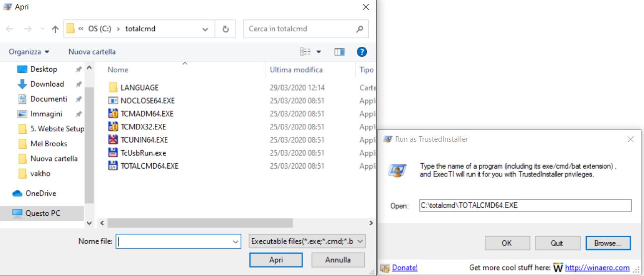Click the TCMDX32.EXE file icon
The height and width of the screenshot is (276, 644).
tap(113, 127)
